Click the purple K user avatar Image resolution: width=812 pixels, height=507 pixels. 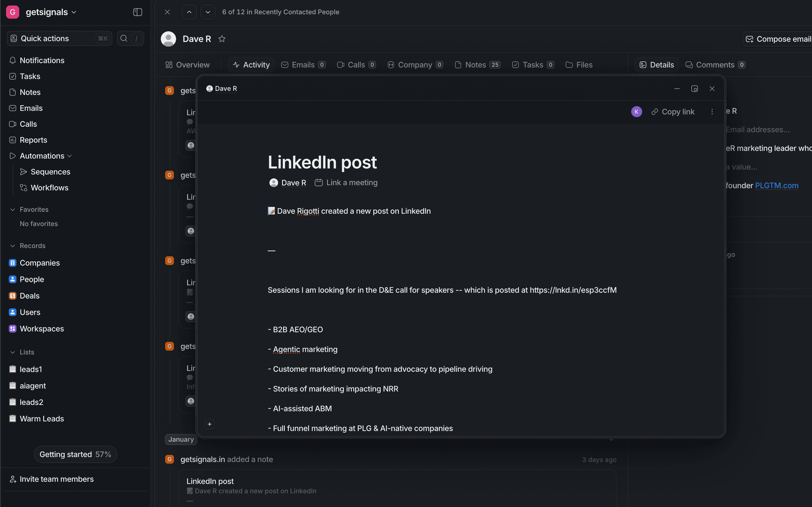pyautogui.click(x=636, y=112)
